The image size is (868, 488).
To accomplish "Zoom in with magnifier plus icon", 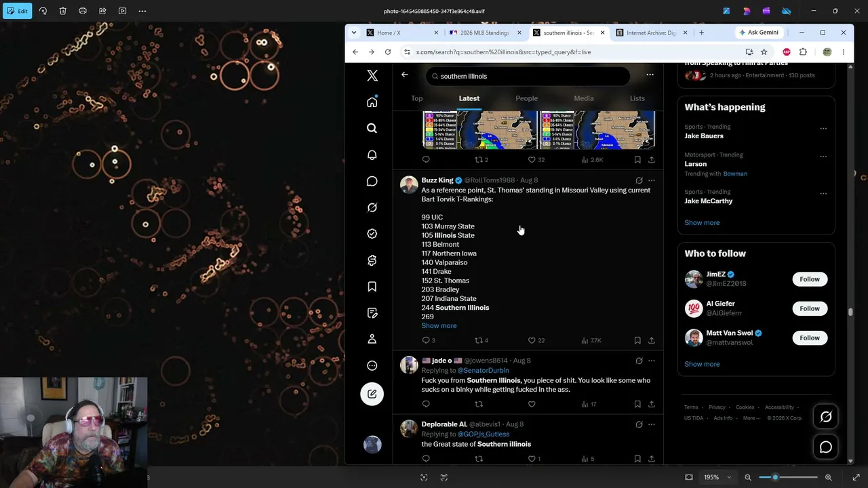I will click(x=828, y=477).
